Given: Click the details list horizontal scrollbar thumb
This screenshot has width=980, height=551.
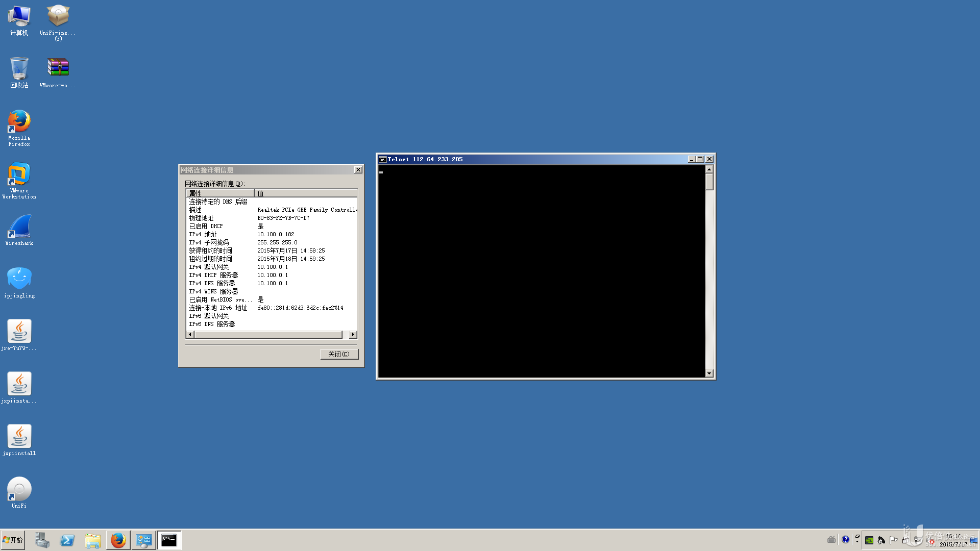Looking at the screenshot, I should pyautogui.click(x=268, y=335).
